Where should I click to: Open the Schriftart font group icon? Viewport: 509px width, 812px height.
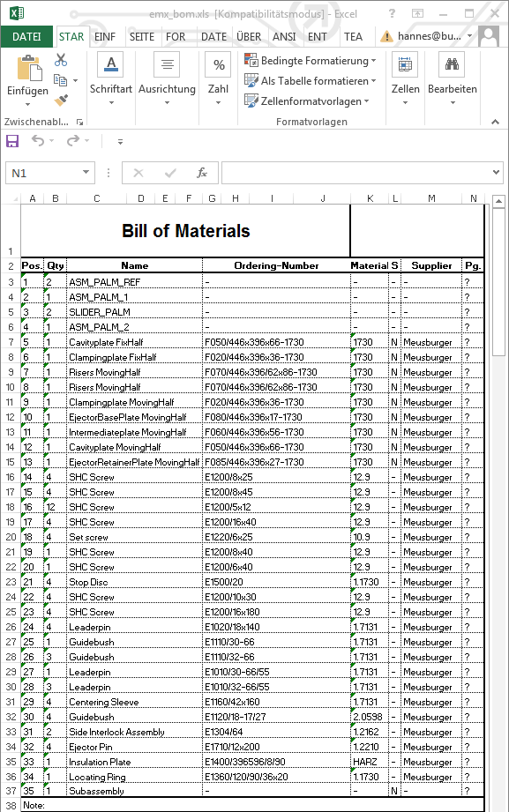coord(111,64)
